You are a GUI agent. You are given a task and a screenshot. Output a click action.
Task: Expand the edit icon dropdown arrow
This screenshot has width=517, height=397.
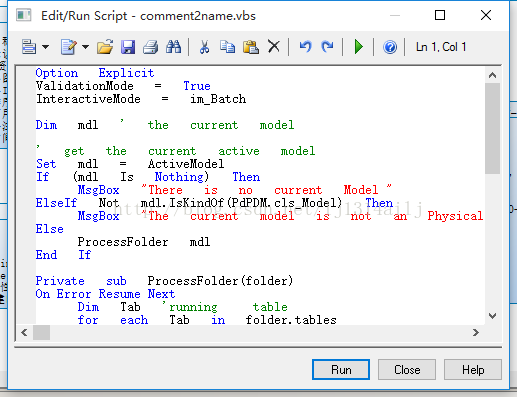tap(85, 47)
